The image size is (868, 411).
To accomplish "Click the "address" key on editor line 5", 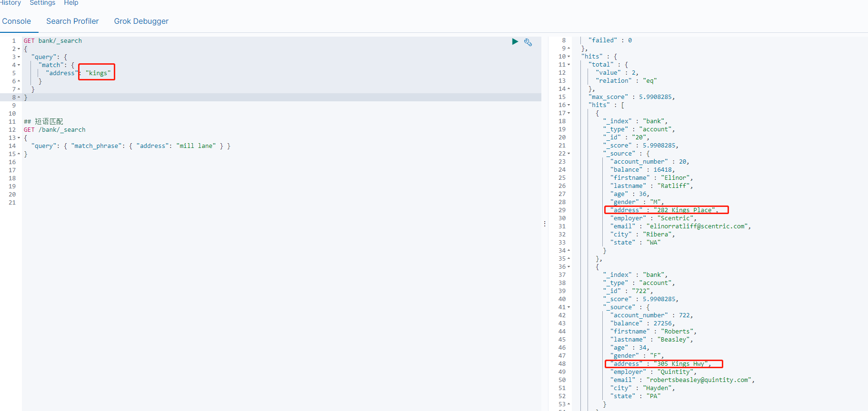I will [62, 73].
